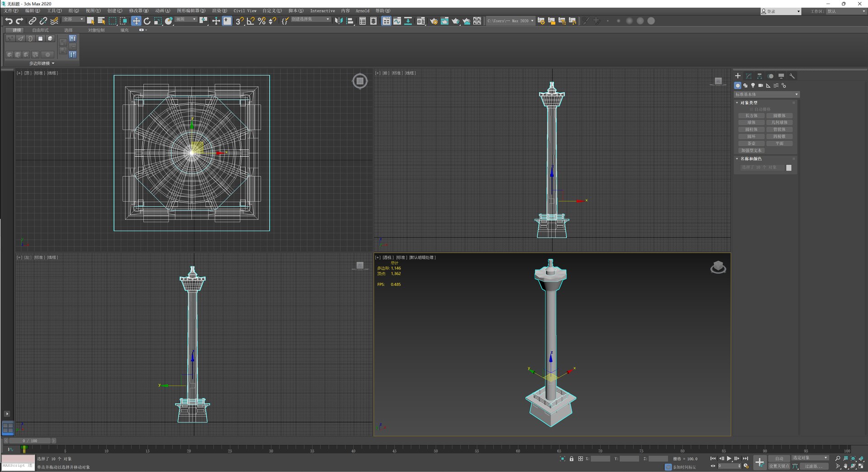This screenshot has height=472, width=868.
Task: Open the Scene Explorer toggle icon
Action: click(x=363, y=21)
